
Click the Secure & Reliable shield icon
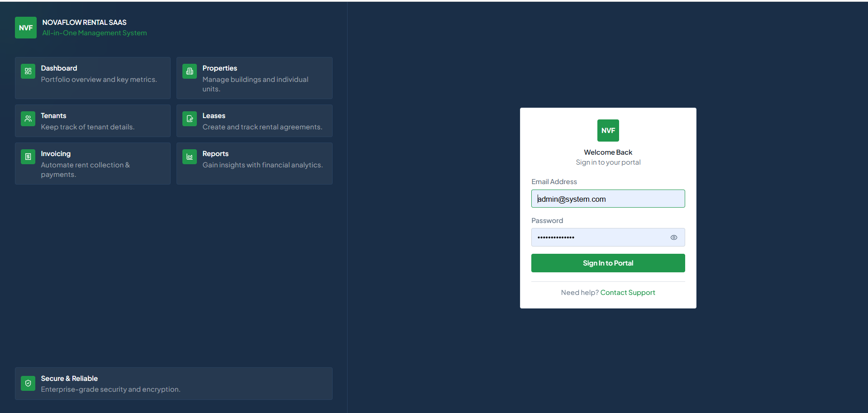click(x=28, y=383)
